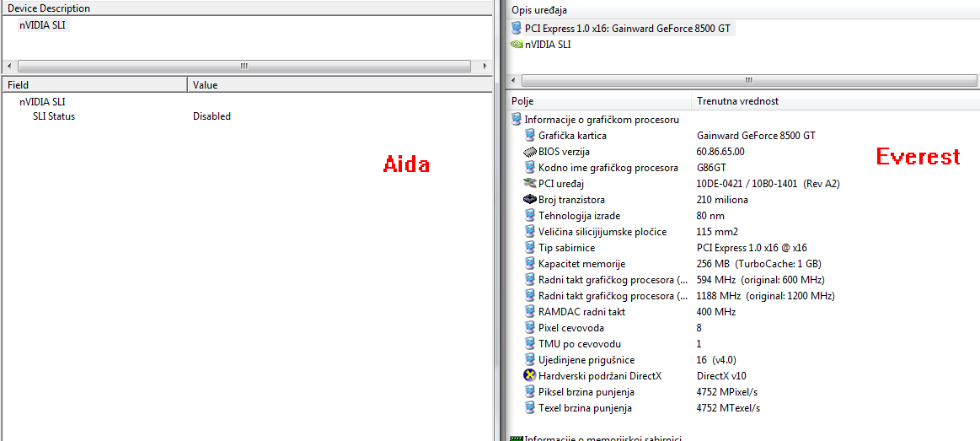980x441 pixels.
Task: Click the Tehnologija izrade icon
Action: [x=529, y=216]
